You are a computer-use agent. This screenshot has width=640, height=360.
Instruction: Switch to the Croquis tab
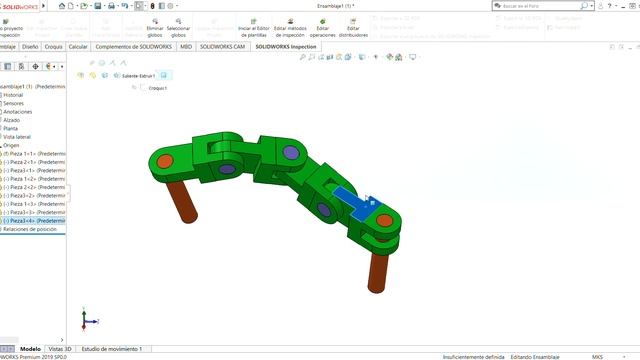click(x=53, y=47)
